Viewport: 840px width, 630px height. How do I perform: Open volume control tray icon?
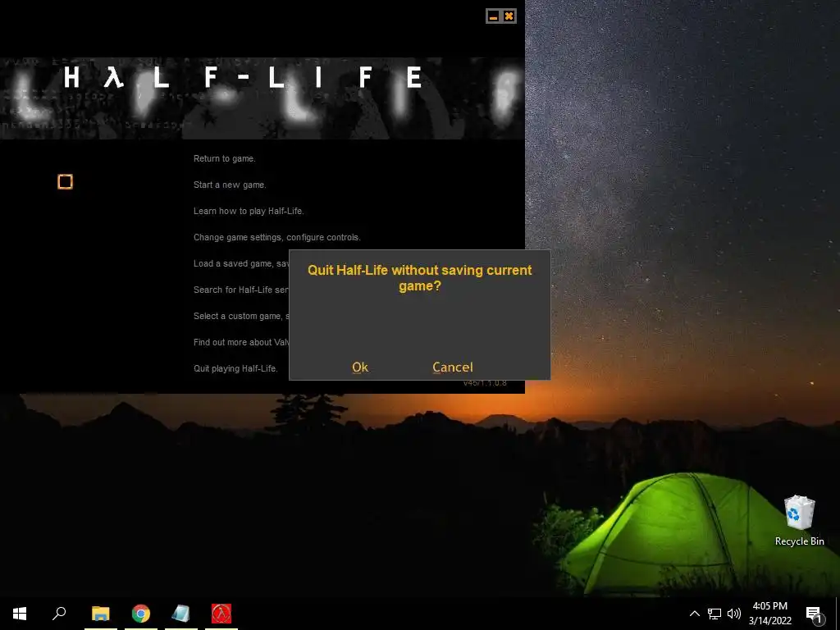(734, 614)
